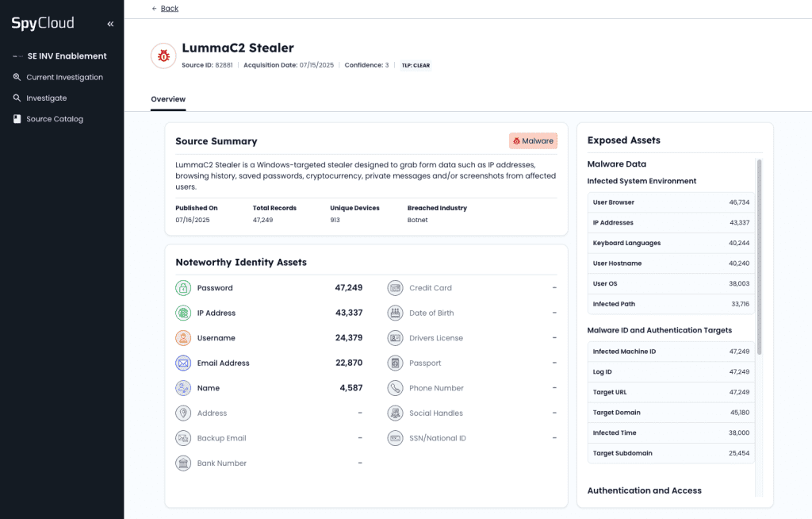Click the Passport icon
This screenshot has height=519, width=812.
coord(395,363)
